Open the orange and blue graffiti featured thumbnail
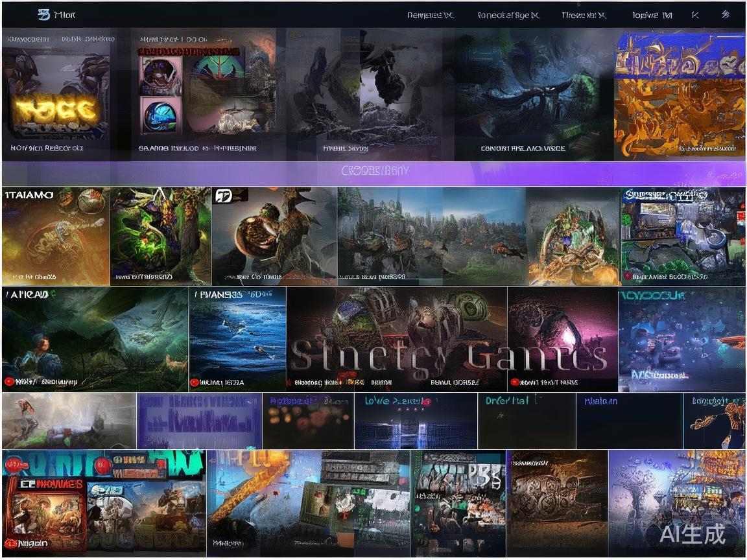This screenshot has width=747, height=560. point(679,95)
